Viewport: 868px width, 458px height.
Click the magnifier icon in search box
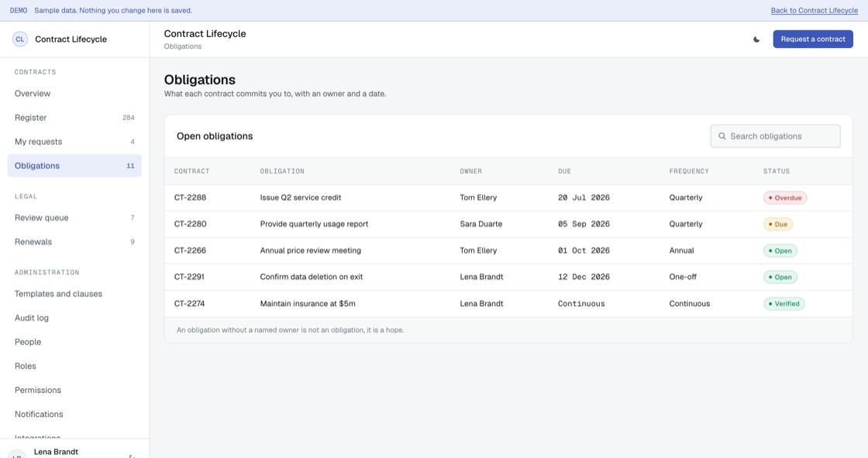tap(722, 136)
